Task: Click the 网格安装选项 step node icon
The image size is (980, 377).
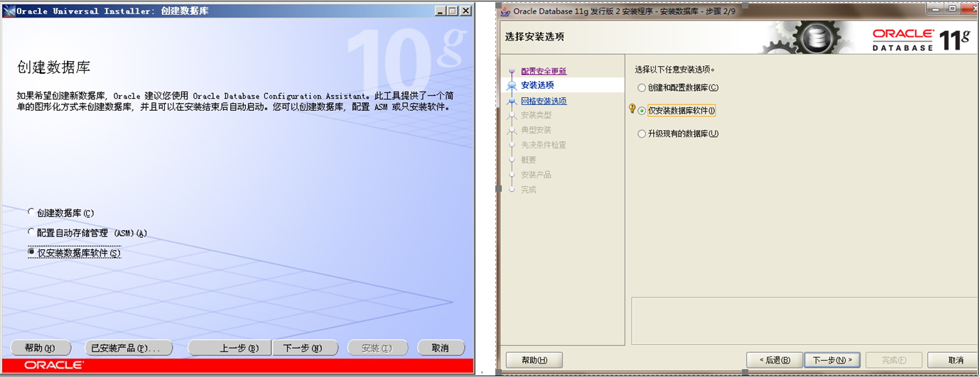Action: [512, 101]
